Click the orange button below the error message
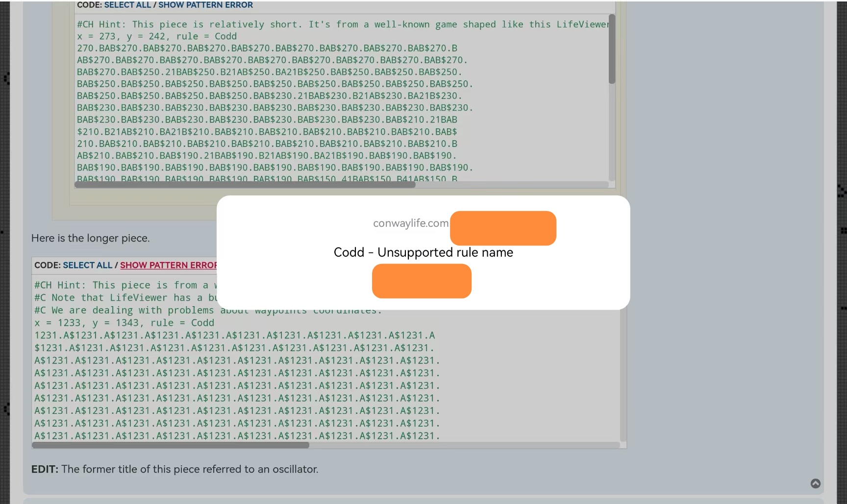The width and height of the screenshot is (847, 504). (422, 281)
